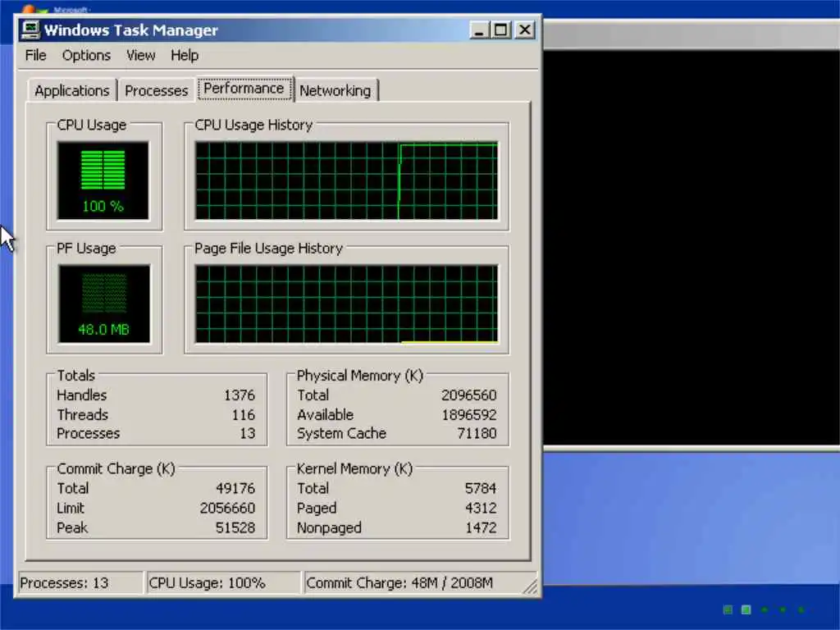The width and height of the screenshot is (840, 630).
Task: Click Kernel Memory Nonpaged value 1472
Action: tap(481, 527)
